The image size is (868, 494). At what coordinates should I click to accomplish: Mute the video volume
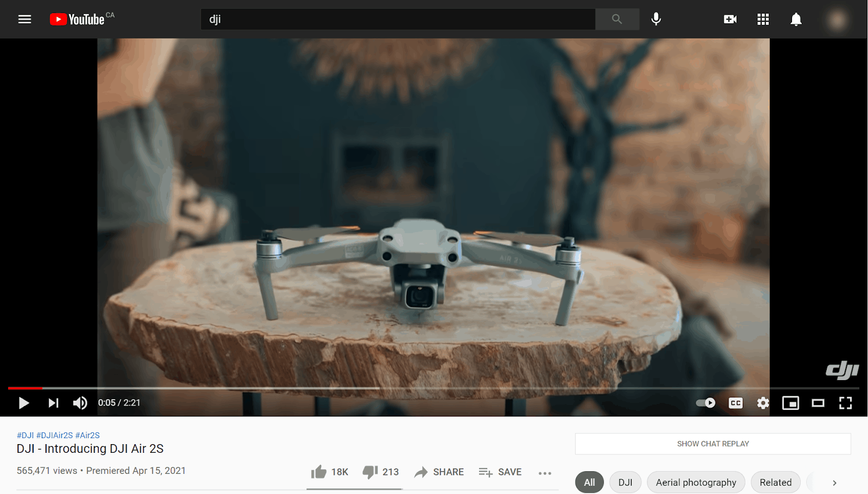(80, 403)
